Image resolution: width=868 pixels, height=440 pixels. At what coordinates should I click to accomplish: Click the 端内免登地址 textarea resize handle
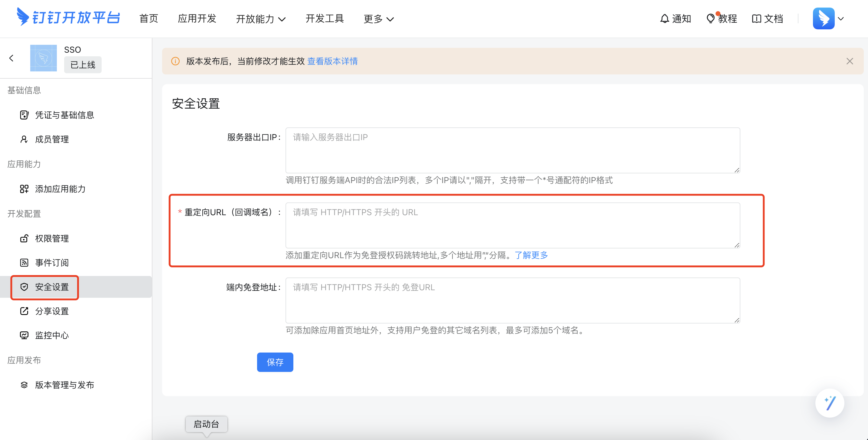[x=736, y=320]
